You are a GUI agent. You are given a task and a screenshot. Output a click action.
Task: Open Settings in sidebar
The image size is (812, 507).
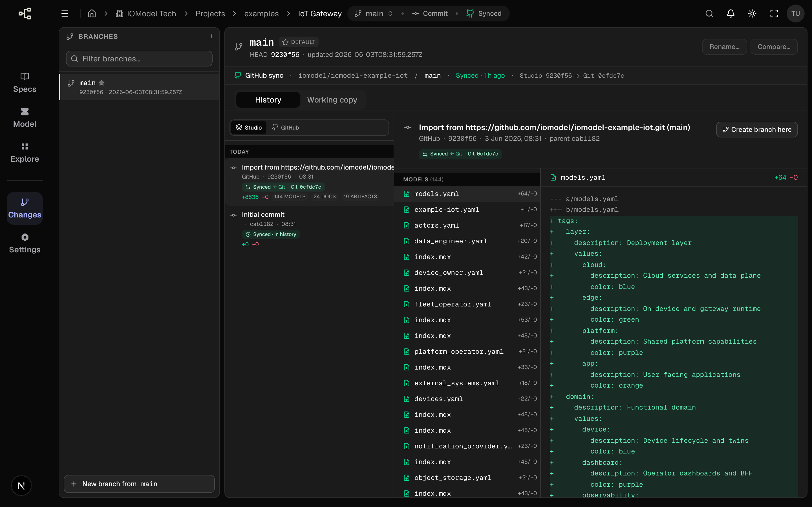25,243
